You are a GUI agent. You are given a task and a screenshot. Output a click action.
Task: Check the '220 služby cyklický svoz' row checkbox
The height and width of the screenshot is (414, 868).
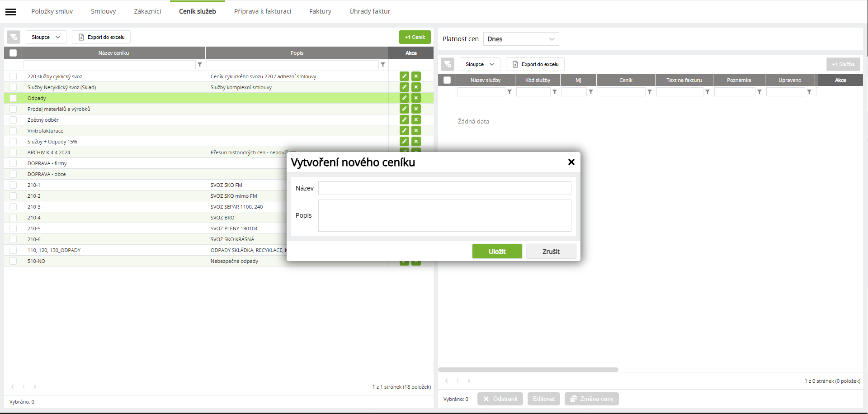point(13,76)
